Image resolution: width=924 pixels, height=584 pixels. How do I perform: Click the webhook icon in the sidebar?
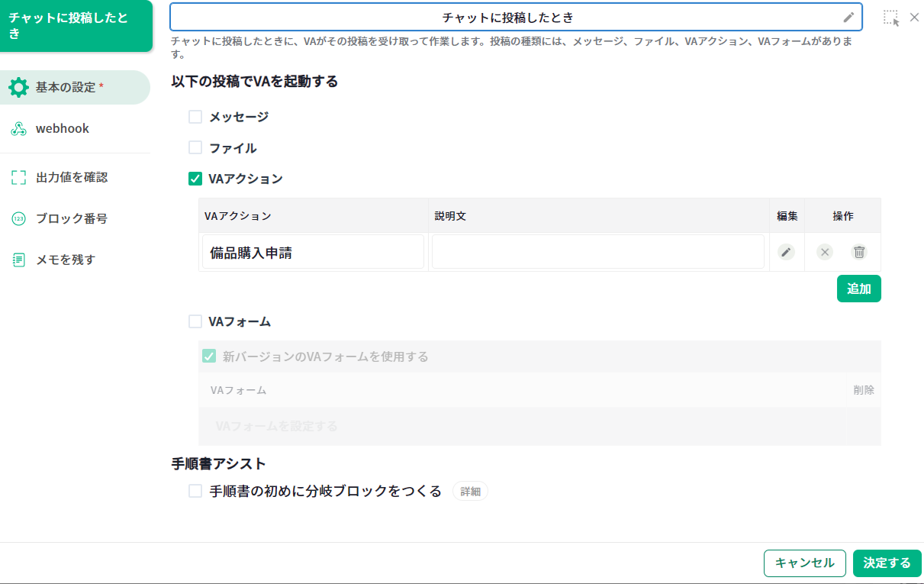click(x=18, y=129)
